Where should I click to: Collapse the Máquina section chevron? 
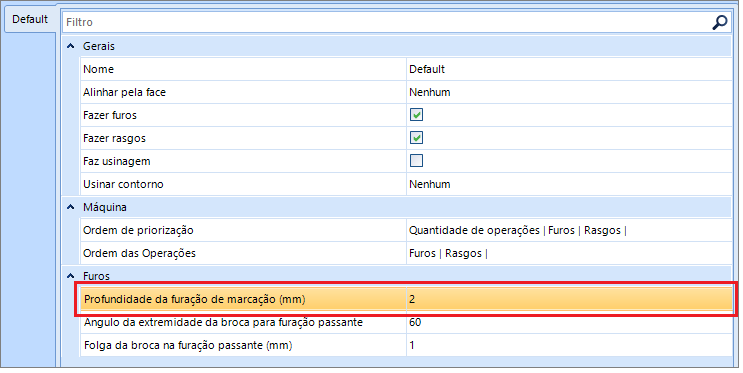(71, 207)
